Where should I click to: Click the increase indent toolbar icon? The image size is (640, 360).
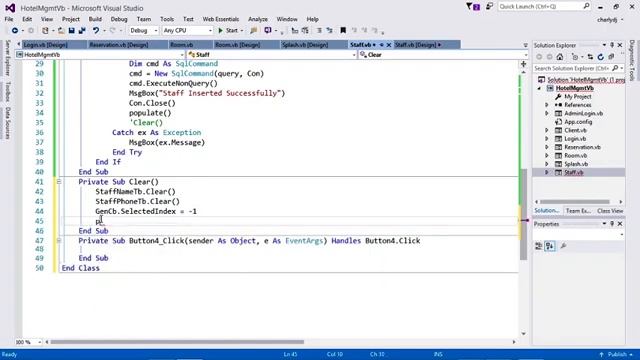(305, 31)
